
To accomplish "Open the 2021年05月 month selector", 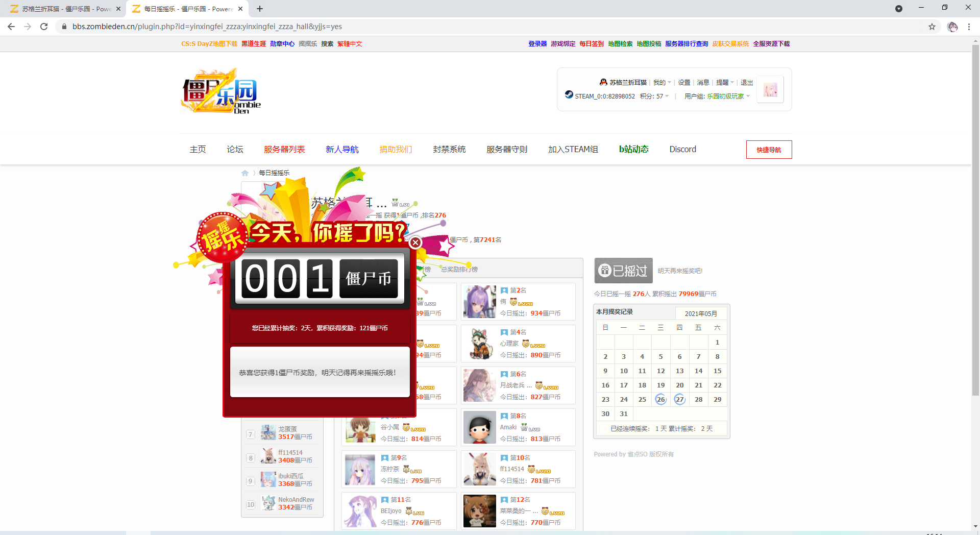I will pos(701,313).
